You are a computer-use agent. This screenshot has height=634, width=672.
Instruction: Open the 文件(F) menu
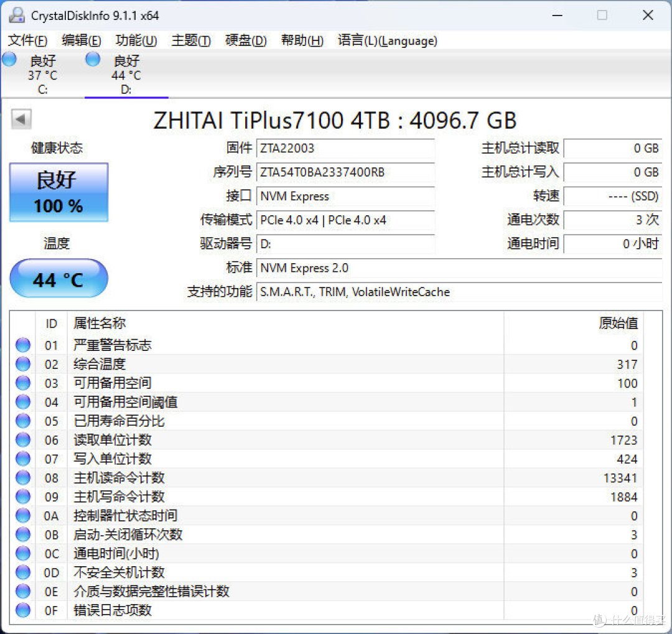(x=26, y=40)
